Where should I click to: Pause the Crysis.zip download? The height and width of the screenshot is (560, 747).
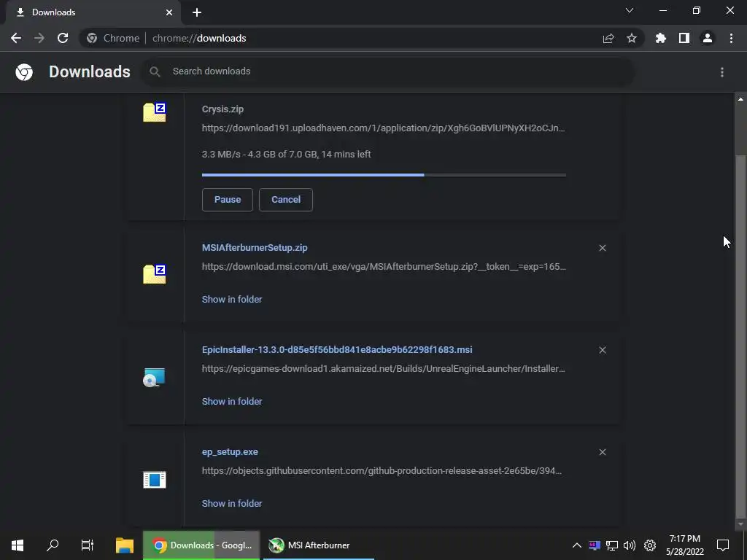[x=228, y=200]
